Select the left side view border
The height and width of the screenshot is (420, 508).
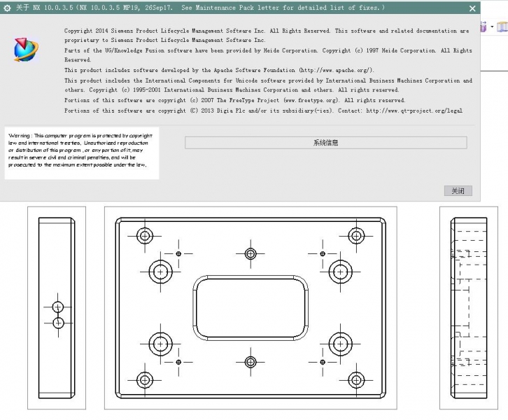click(x=57, y=308)
